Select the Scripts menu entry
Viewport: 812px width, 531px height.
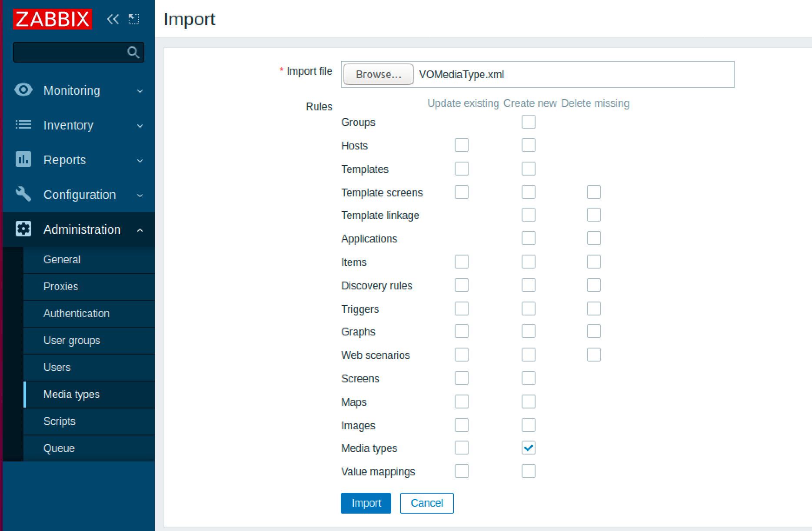tap(59, 421)
